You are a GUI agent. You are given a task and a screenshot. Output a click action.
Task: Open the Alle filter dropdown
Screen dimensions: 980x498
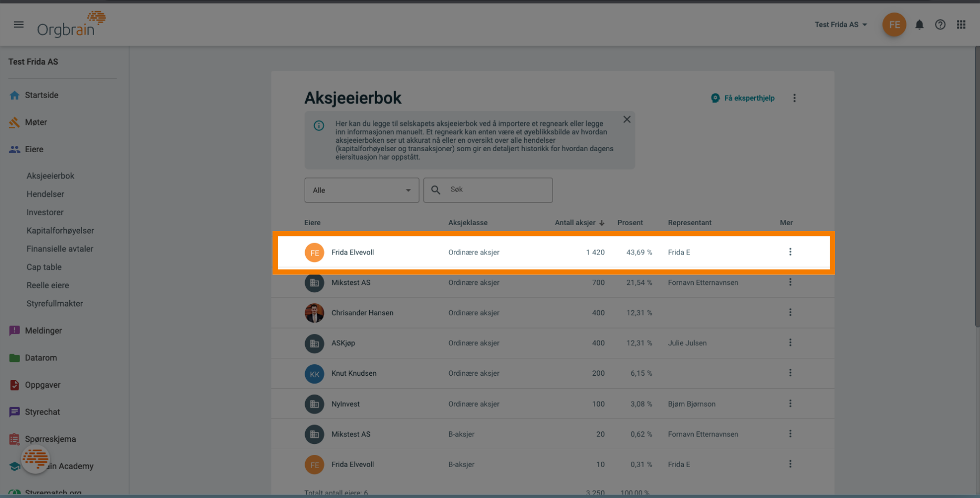pyautogui.click(x=362, y=190)
